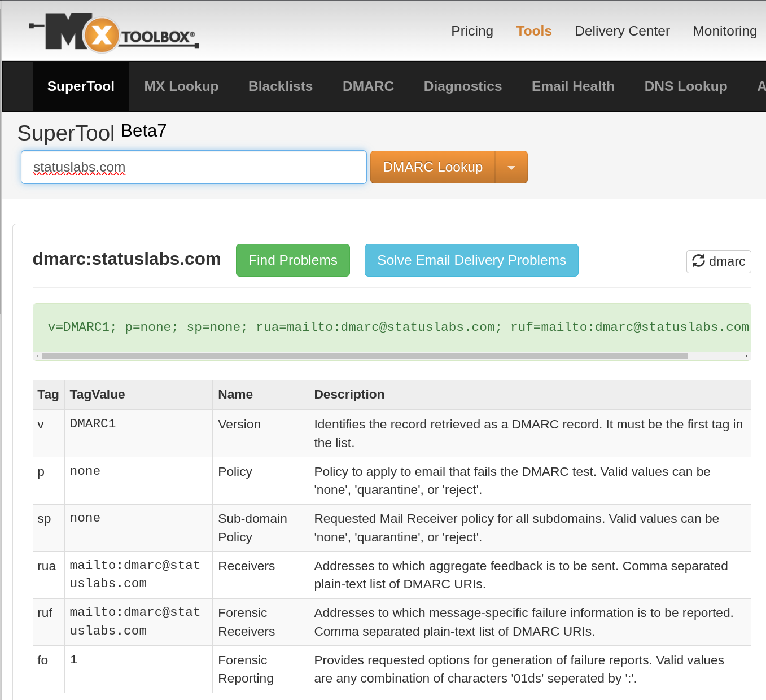Image resolution: width=766 pixels, height=700 pixels.
Task: Open the Tools navigation link
Action: click(533, 31)
